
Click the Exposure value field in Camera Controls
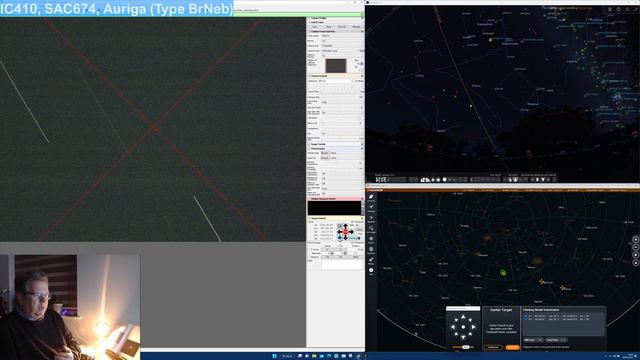coord(334,81)
